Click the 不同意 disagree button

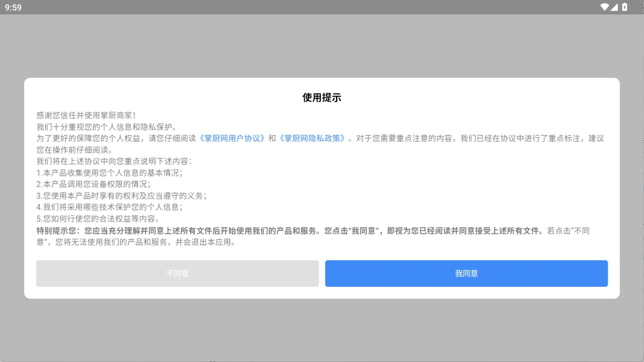click(177, 274)
